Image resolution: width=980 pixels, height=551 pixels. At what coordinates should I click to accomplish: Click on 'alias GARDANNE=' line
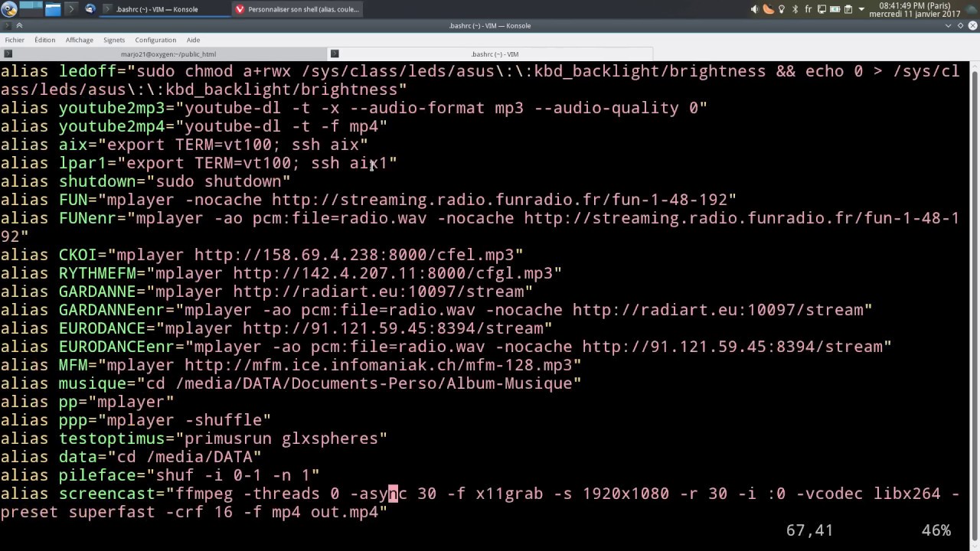[x=266, y=292]
